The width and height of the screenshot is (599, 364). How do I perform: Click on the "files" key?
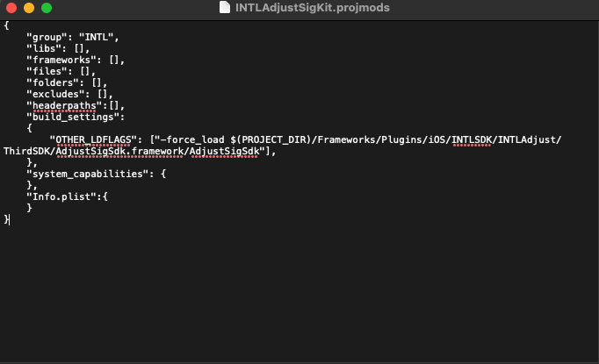tap(47, 71)
